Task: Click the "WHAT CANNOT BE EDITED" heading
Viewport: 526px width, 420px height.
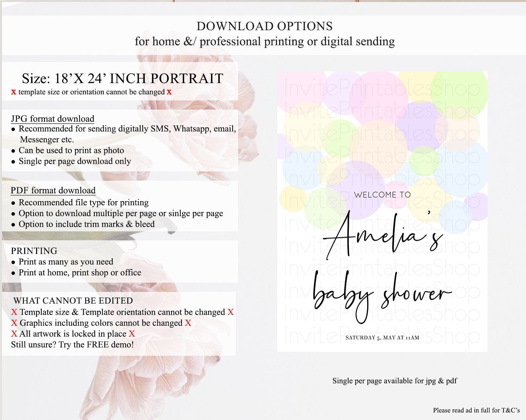Action: click(x=73, y=301)
